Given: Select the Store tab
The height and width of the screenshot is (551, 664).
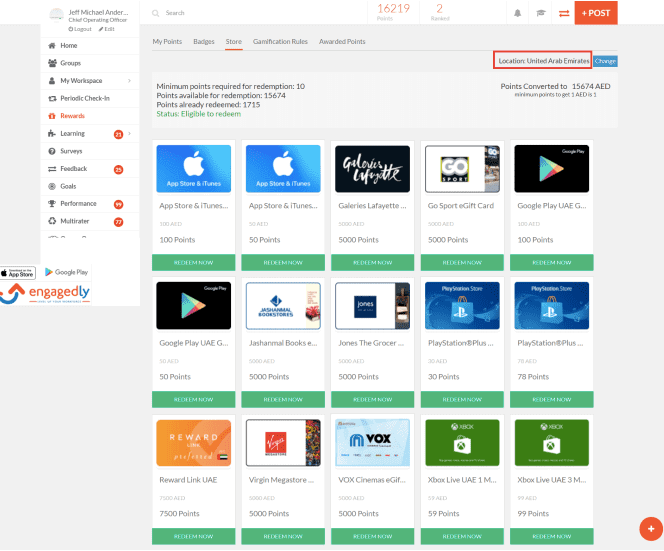Looking at the screenshot, I should (x=234, y=42).
